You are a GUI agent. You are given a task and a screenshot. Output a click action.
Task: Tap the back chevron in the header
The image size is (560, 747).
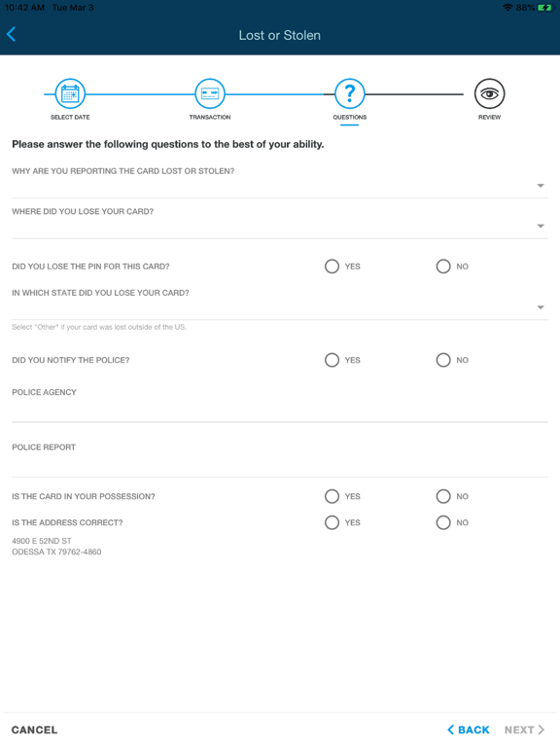tap(12, 34)
